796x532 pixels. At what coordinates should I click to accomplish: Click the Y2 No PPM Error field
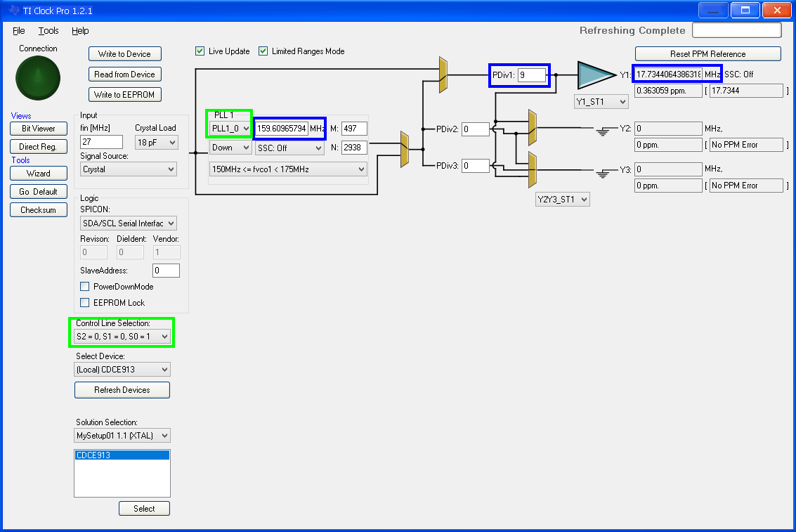pos(746,145)
